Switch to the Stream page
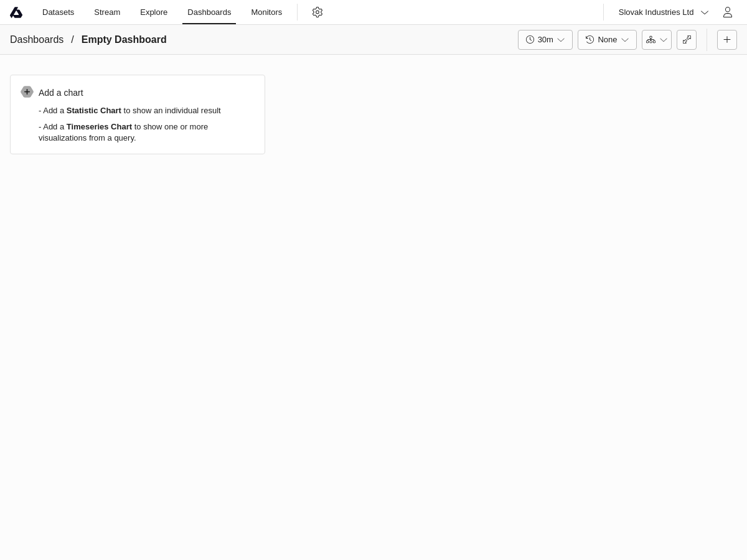 coord(107,12)
